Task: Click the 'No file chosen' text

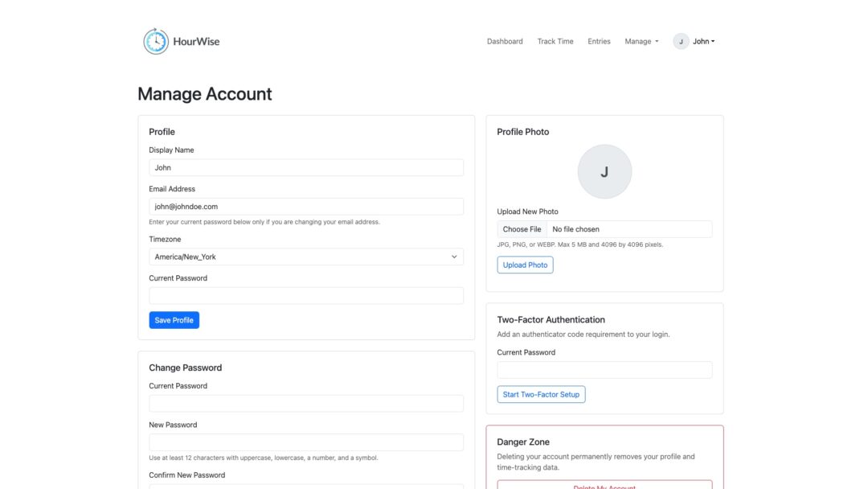Action: point(575,229)
